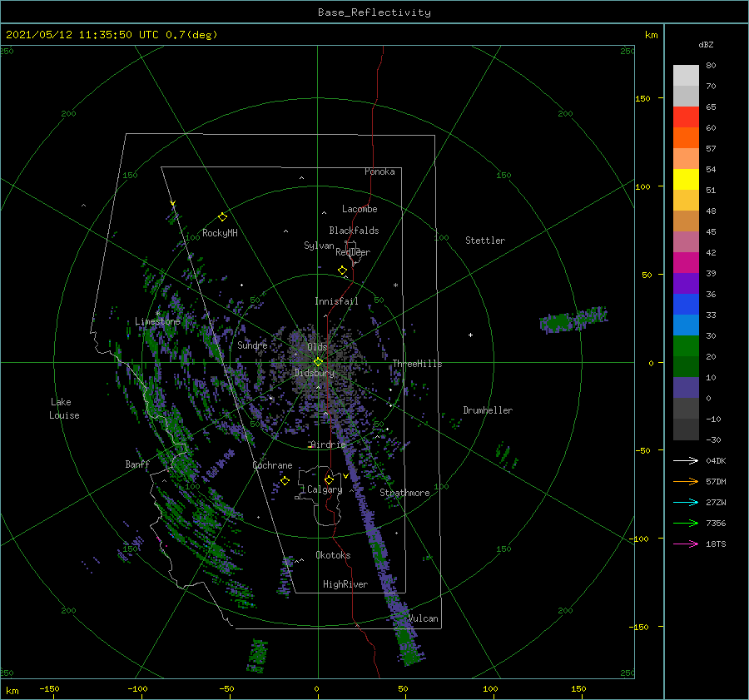Click the Sylvan label
Image resolution: width=749 pixels, height=700 pixels.
[319, 246]
